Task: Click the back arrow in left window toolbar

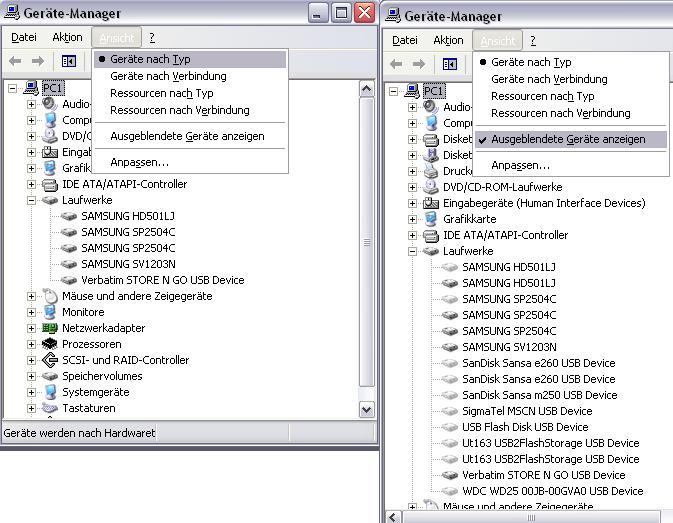Action: click(15, 61)
